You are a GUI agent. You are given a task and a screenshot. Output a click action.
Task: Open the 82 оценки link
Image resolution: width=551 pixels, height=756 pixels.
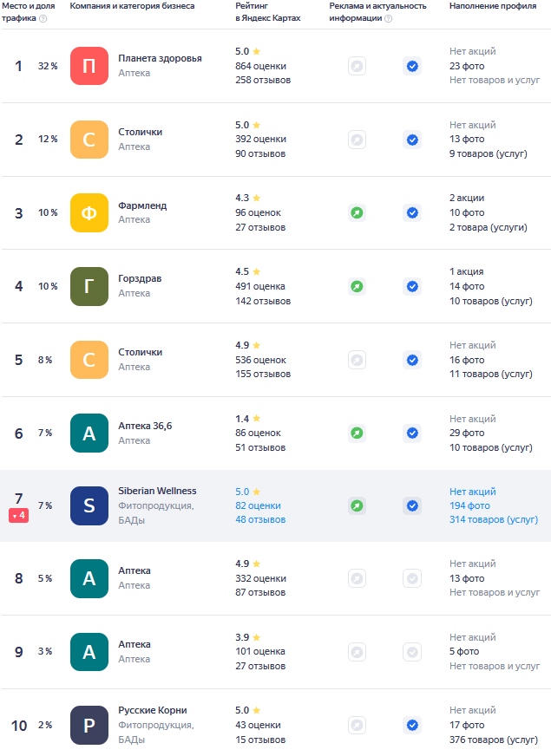[258, 505]
